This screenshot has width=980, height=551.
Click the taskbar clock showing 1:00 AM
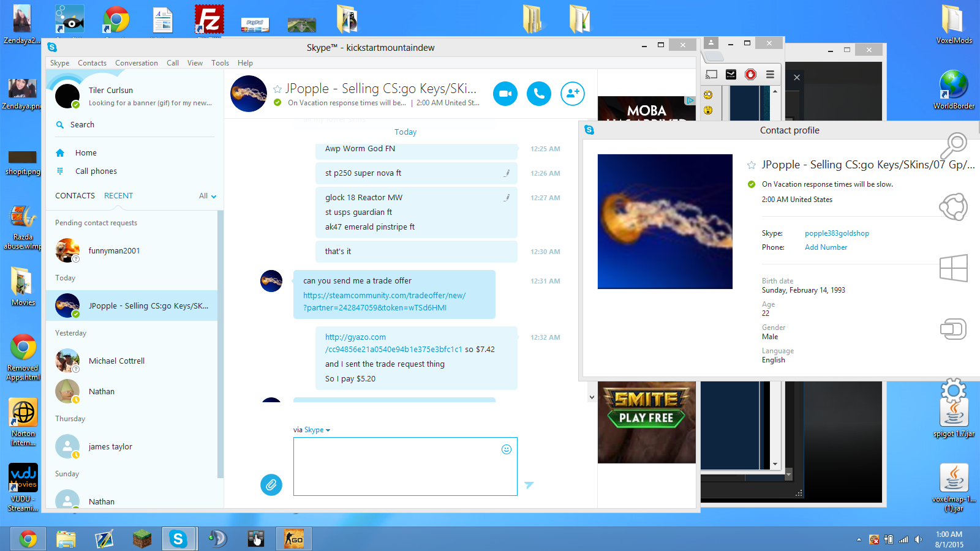[x=949, y=539]
